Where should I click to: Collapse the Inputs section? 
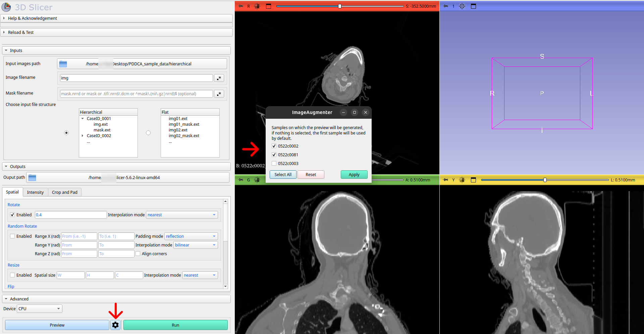[x=116, y=51]
